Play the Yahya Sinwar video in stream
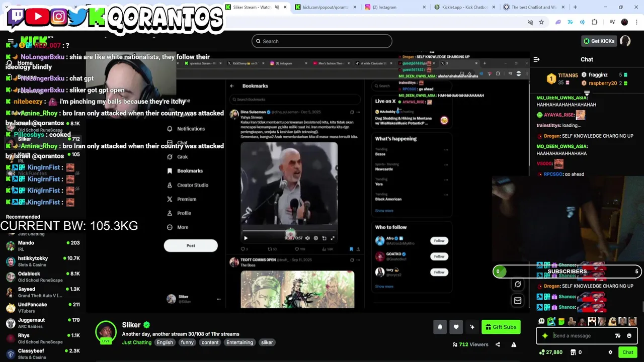 click(246, 238)
